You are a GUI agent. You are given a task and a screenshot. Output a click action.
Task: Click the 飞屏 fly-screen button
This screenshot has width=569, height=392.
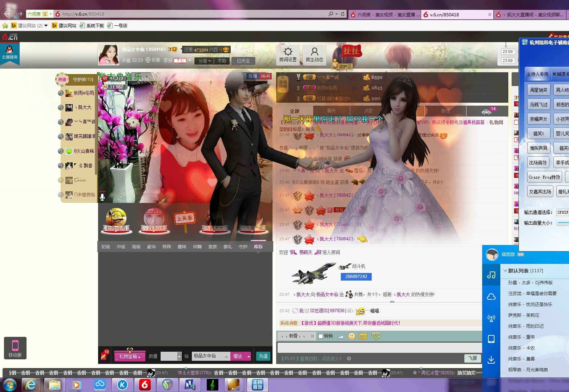pos(473,358)
